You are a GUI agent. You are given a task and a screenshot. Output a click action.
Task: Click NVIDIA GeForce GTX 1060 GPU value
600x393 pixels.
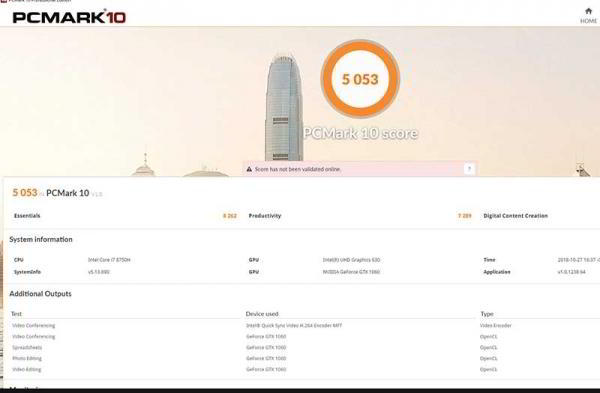(x=351, y=272)
